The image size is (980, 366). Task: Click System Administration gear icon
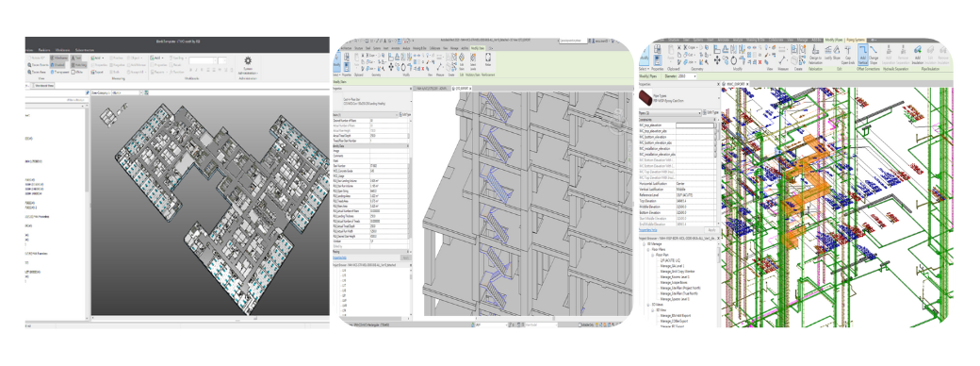[248, 60]
